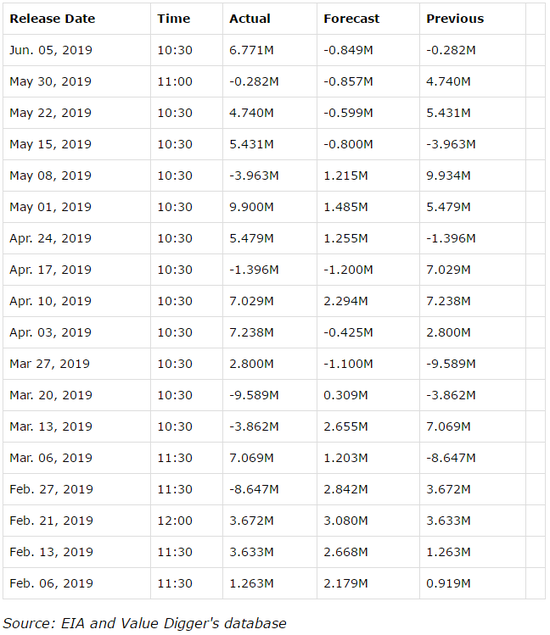Select the -8.647M actual value

[254, 489]
